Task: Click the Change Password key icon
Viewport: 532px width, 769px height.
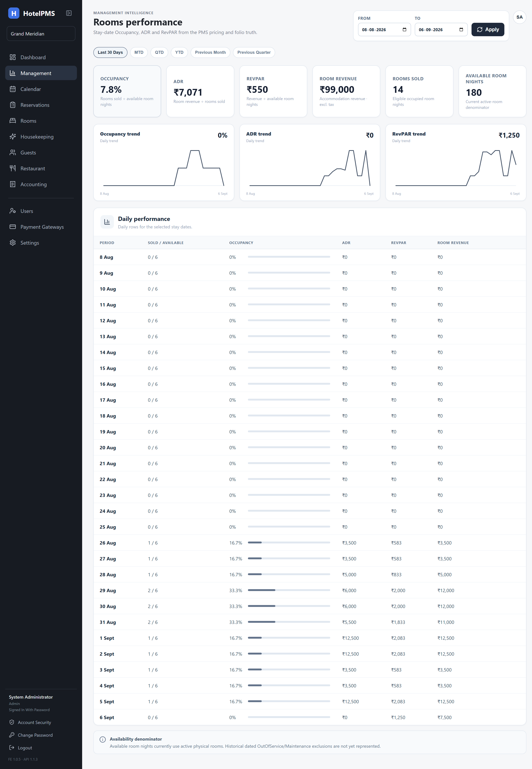Action: pyautogui.click(x=12, y=735)
